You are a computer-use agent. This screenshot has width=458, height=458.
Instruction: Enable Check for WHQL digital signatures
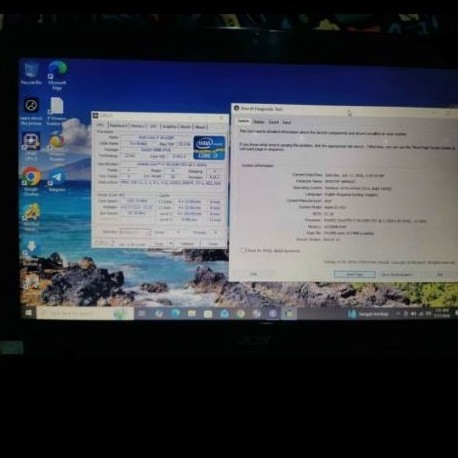coord(243,250)
